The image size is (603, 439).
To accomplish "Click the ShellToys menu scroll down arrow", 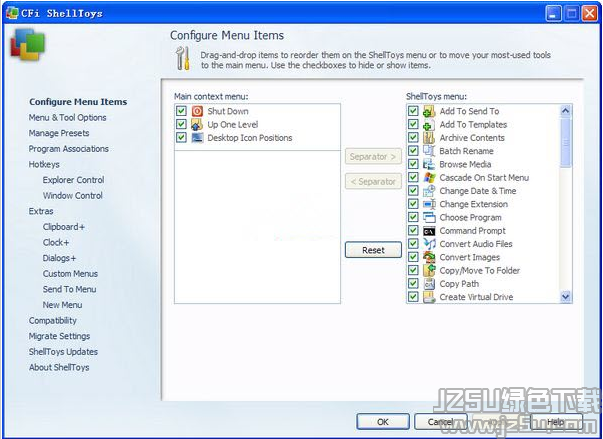I will pyautogui.click(x=565, y=296).
